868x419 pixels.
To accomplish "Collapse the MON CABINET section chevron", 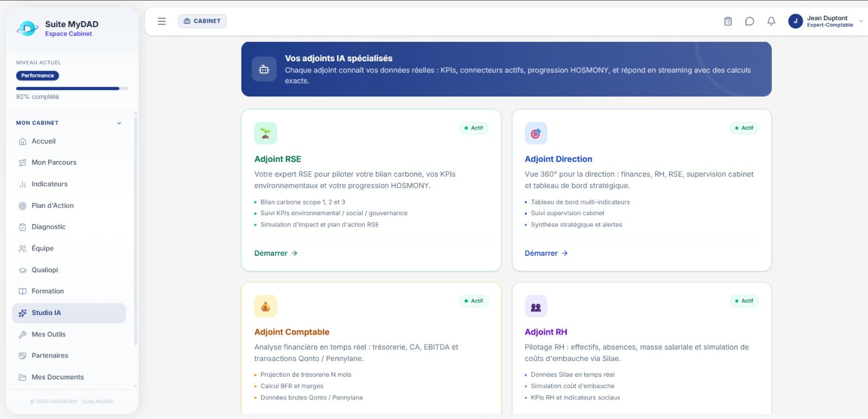I will click(x=119, y=123).
